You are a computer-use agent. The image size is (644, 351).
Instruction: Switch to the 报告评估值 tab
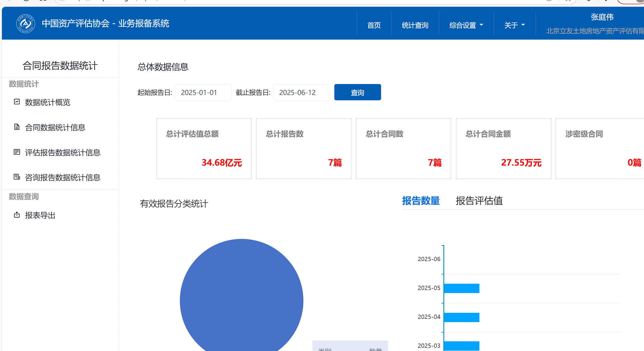[479, 201]
